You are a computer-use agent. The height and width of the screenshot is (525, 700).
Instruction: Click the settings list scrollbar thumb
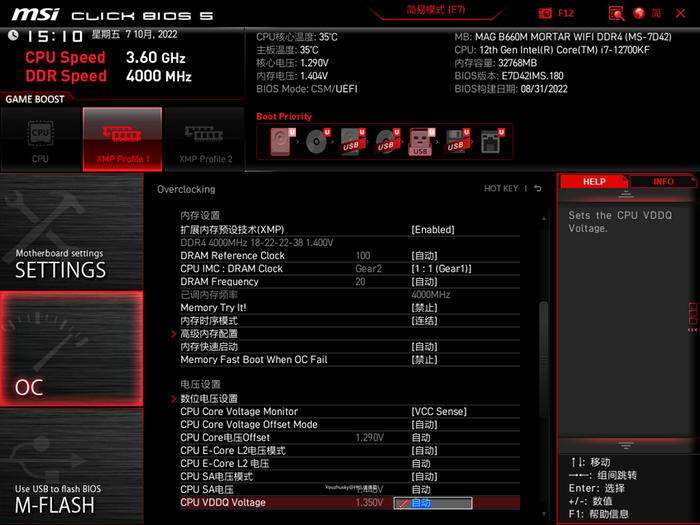tap(543, 359)
